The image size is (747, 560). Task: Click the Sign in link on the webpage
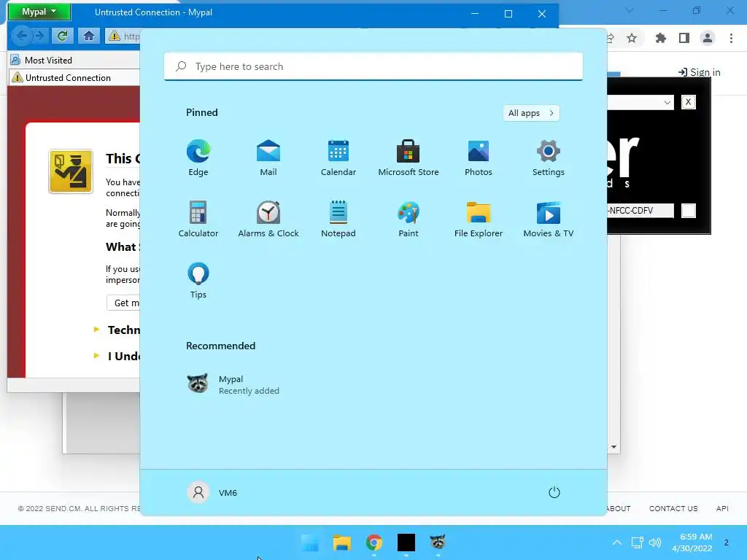coord(700,72)
